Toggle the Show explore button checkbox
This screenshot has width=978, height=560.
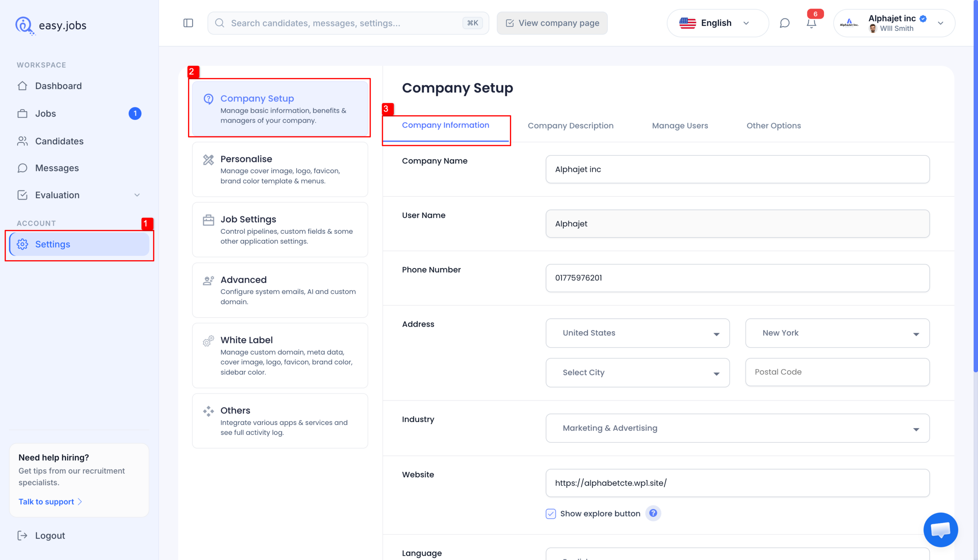[x=551, y=513]
